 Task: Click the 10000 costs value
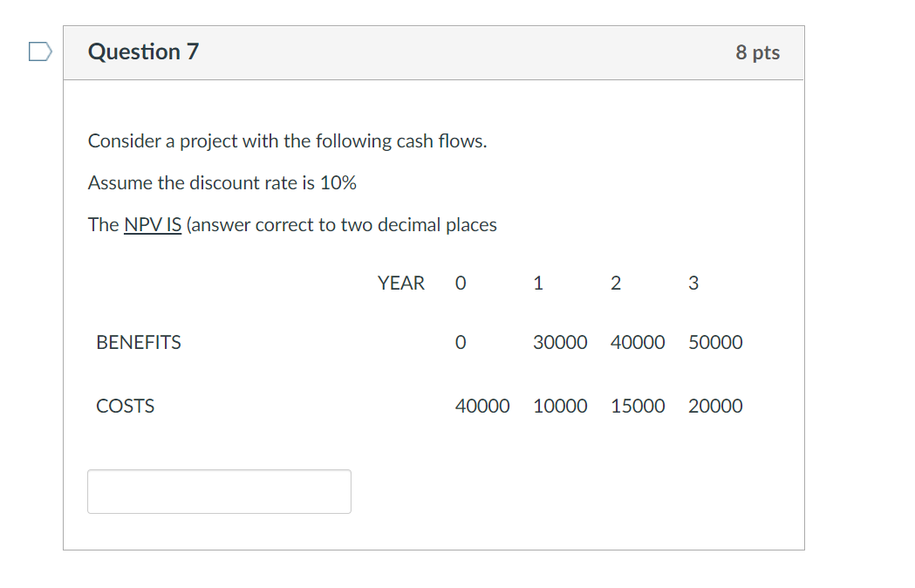point(560,406)
